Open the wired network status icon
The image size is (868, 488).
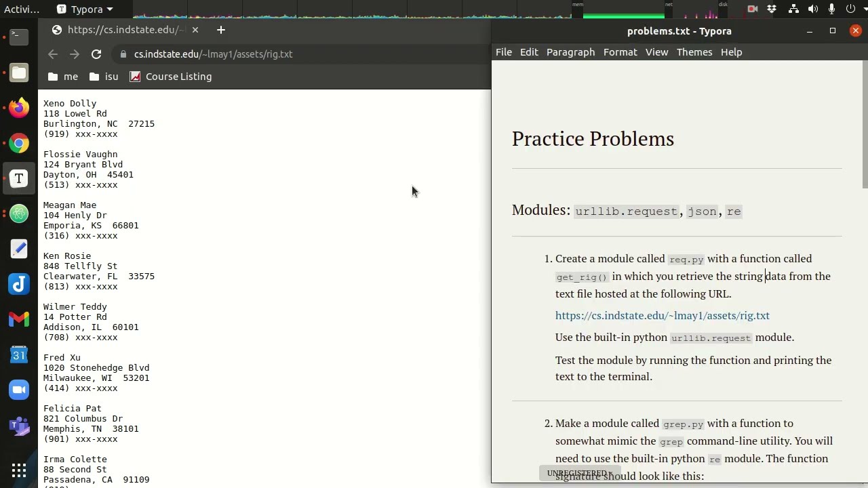pyautogui.click(x=793, y=9)
